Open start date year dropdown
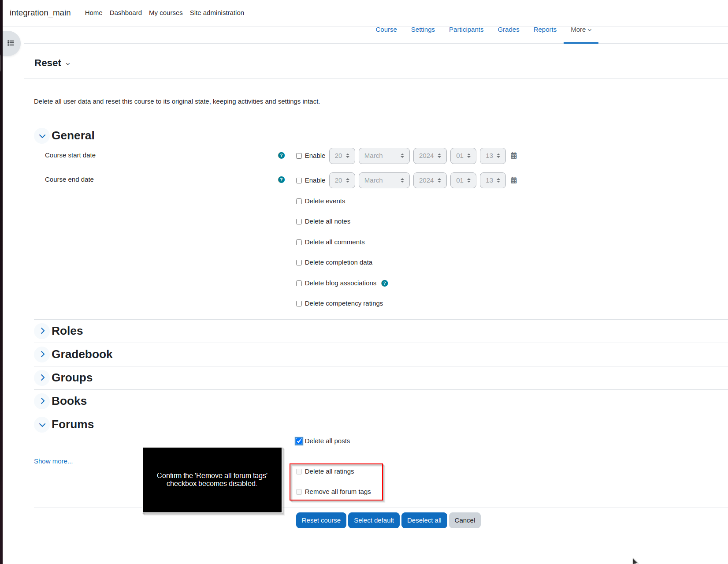 coord(430,156)
